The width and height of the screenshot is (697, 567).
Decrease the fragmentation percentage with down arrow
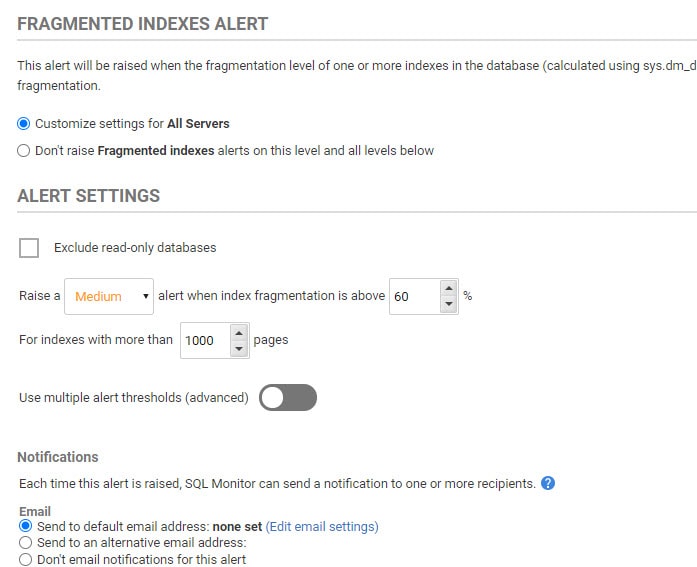[x=449, y=304]
